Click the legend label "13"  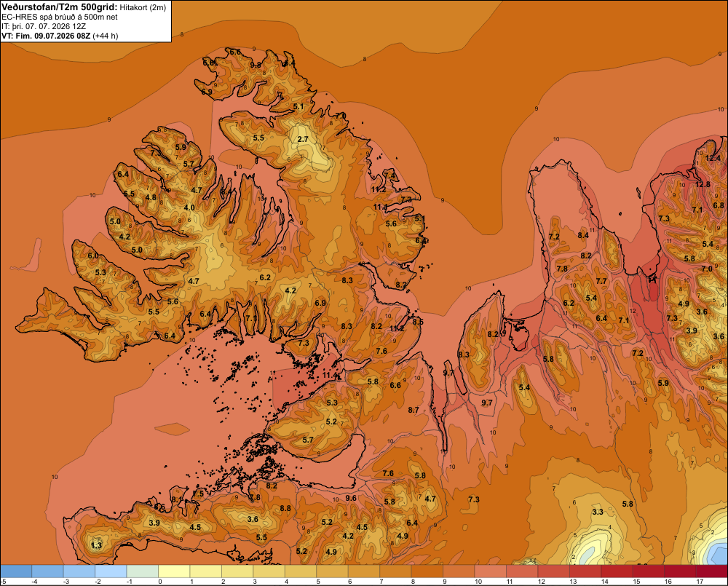[x=573, y=582]
